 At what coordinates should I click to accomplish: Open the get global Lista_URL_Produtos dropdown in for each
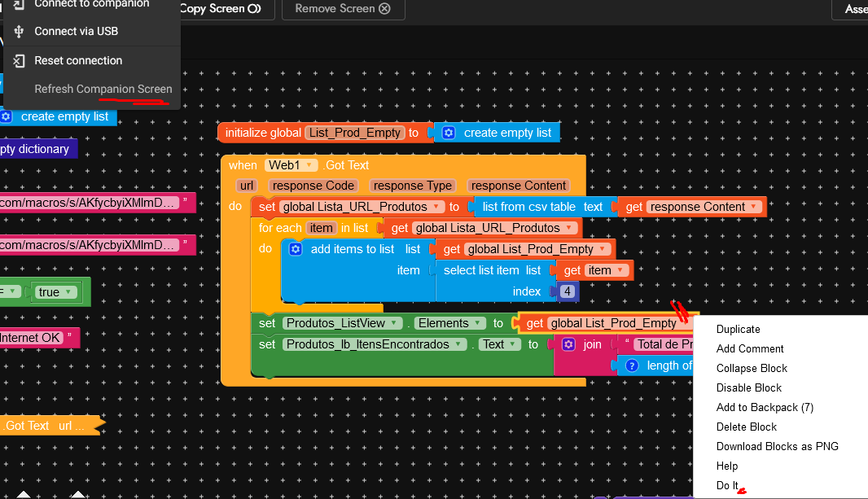point(568,228)
